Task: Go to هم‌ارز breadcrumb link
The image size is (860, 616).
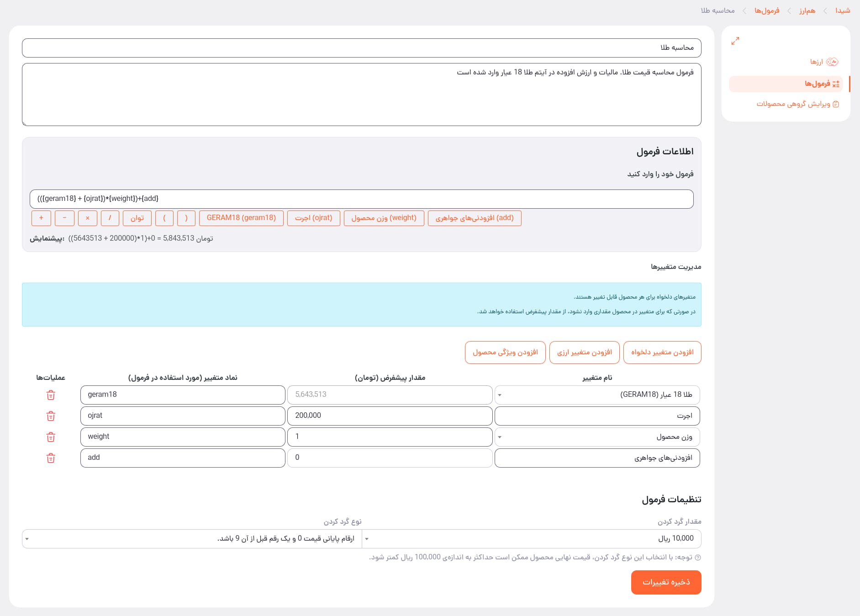Action: [807, 11]
